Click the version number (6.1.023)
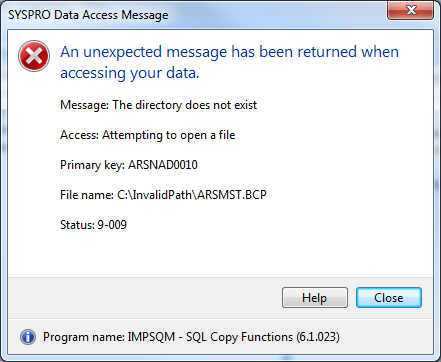441x362 pixels. [x=318, y=337]
